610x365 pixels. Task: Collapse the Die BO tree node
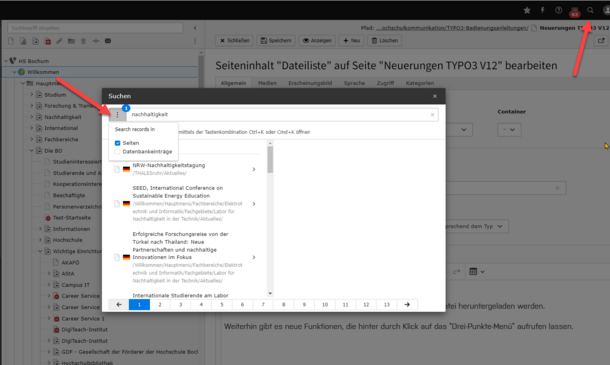(32, 151)
